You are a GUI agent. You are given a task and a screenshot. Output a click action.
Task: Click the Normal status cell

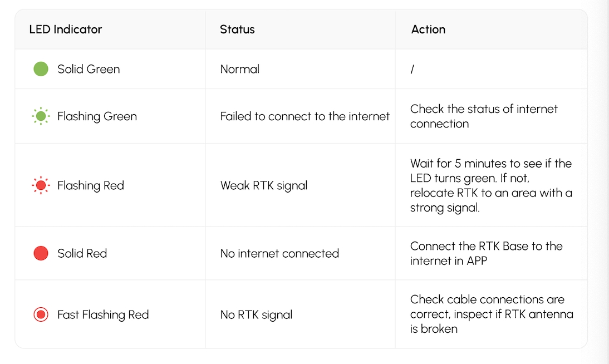239,69
